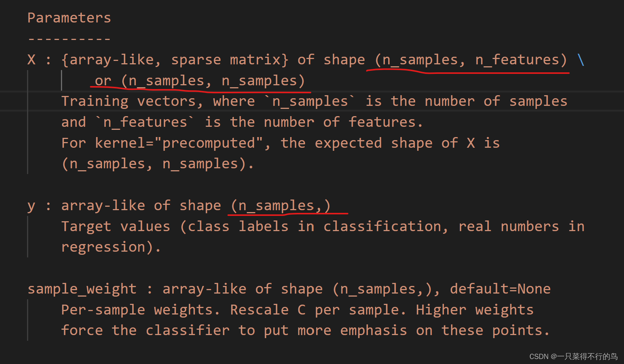Image resolution: width=624 pixels, height=364 pixels.
Task: Click "expected shape of X is" text
Action: click(x=407, y=143)
